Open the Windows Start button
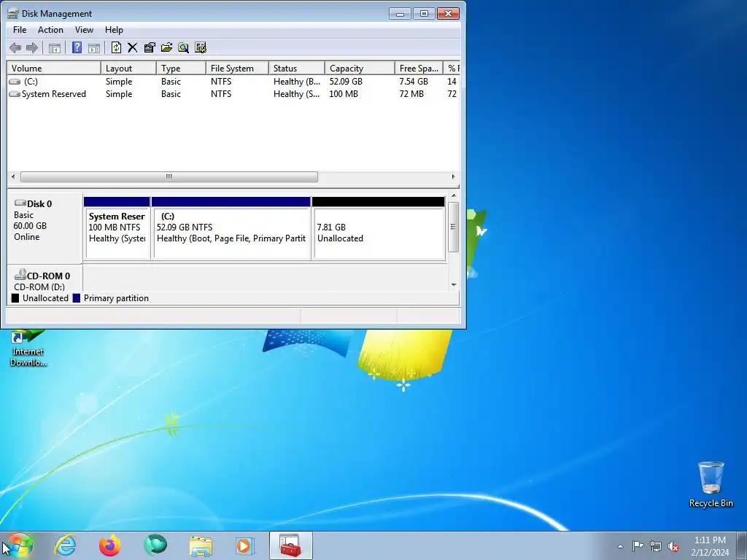 click(x=19, y=545)
